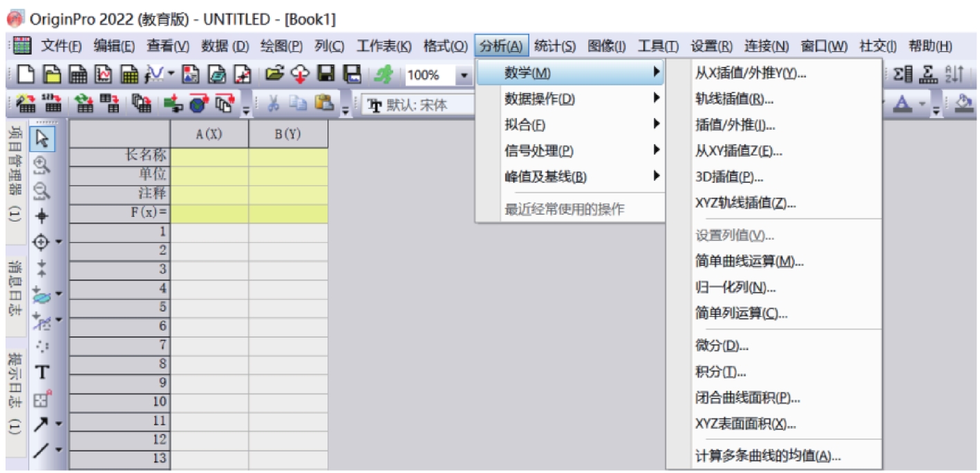Open the 文件(F) menu

[x=62, y=46]
